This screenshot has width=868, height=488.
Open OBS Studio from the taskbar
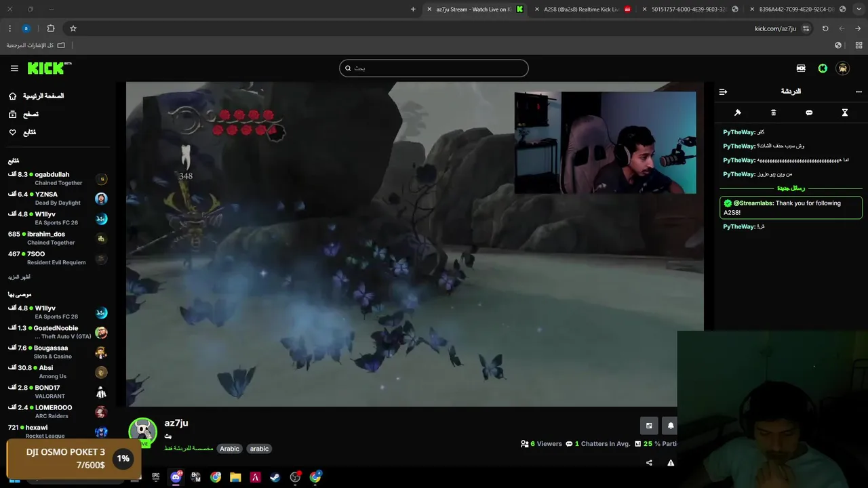[295, 477]
